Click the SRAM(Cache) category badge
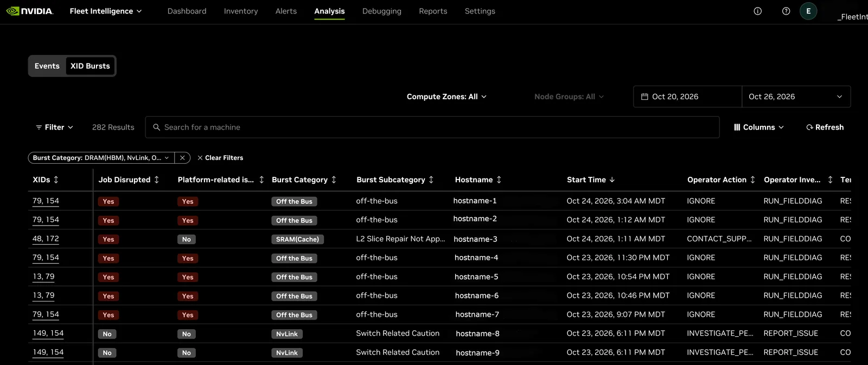 click(x=297, y=239)
